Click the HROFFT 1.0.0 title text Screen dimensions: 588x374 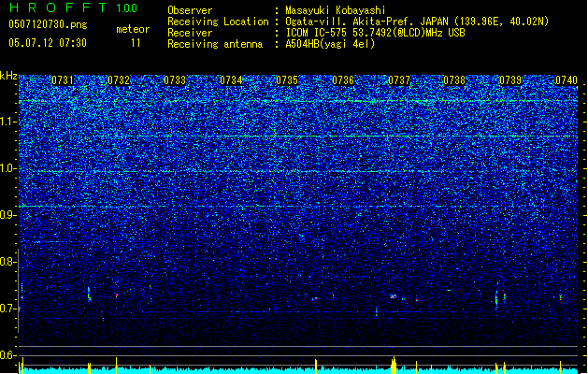click(x=73, y=7)
